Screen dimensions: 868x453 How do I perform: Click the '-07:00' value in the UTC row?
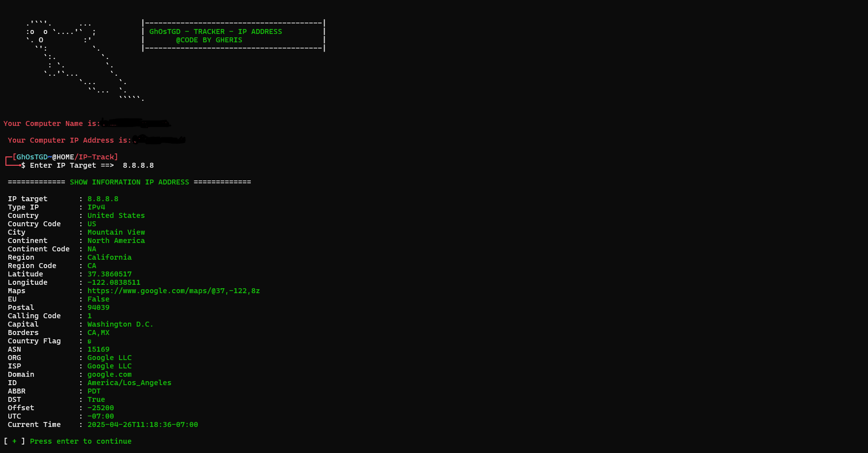pyautogui.click(x=101, y=416)
